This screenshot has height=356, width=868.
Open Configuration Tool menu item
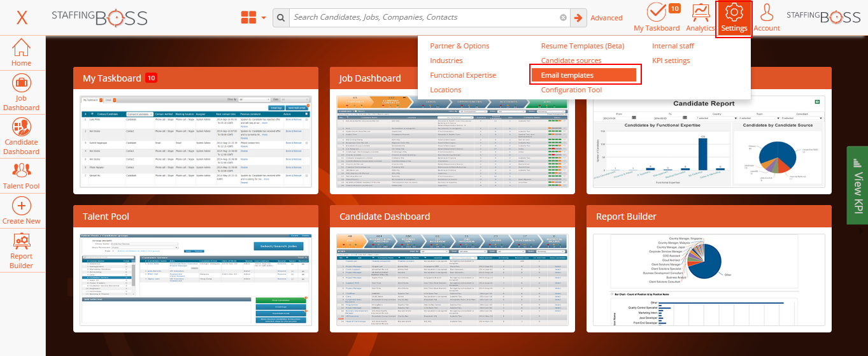(572, 90)
